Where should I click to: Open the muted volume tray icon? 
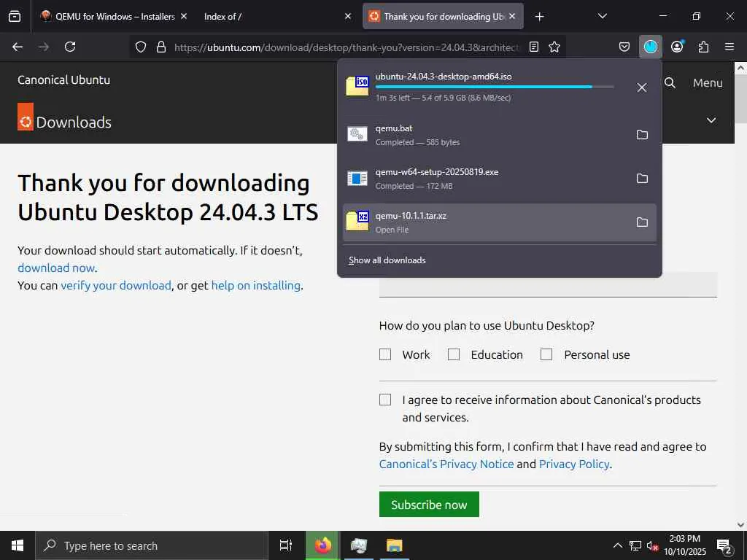(x=652, y=545)
